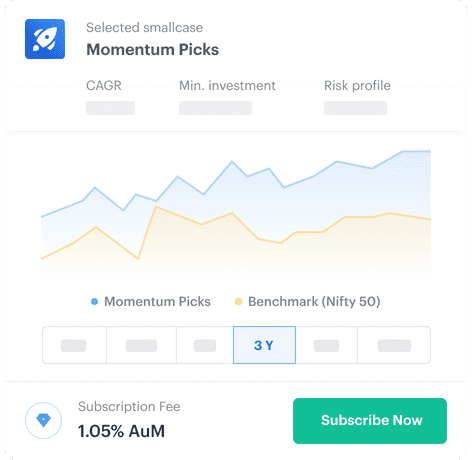Choose the third time range tab
Viewport: 472px width, 460px height.
205,345
